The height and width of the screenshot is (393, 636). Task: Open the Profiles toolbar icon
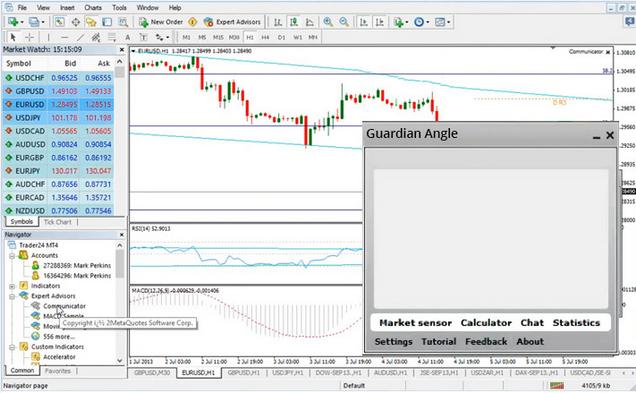[x=34, y=22]
